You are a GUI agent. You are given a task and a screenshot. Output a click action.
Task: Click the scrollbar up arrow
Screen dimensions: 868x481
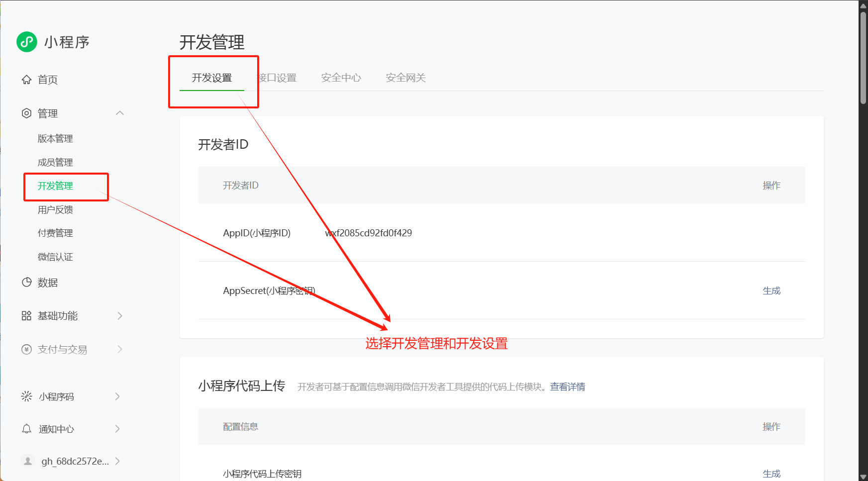pos(863,5)
